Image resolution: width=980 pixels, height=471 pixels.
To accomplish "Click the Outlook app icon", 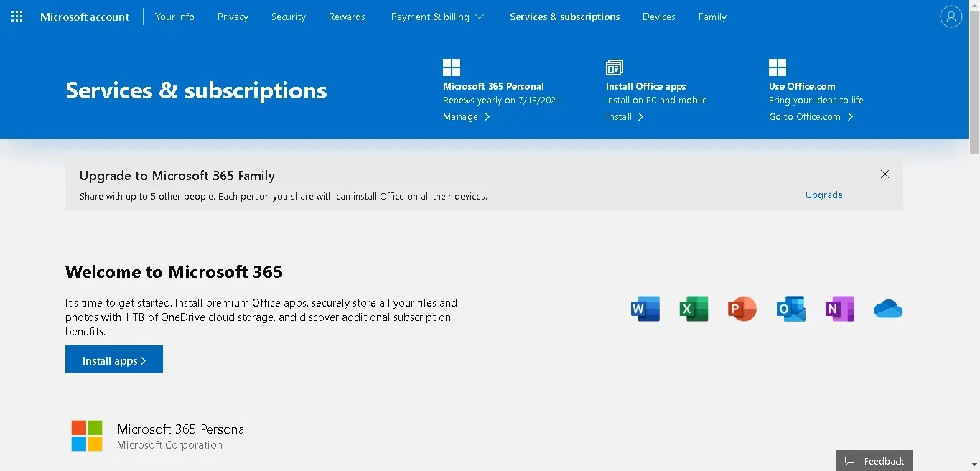I will click(791, 309).
